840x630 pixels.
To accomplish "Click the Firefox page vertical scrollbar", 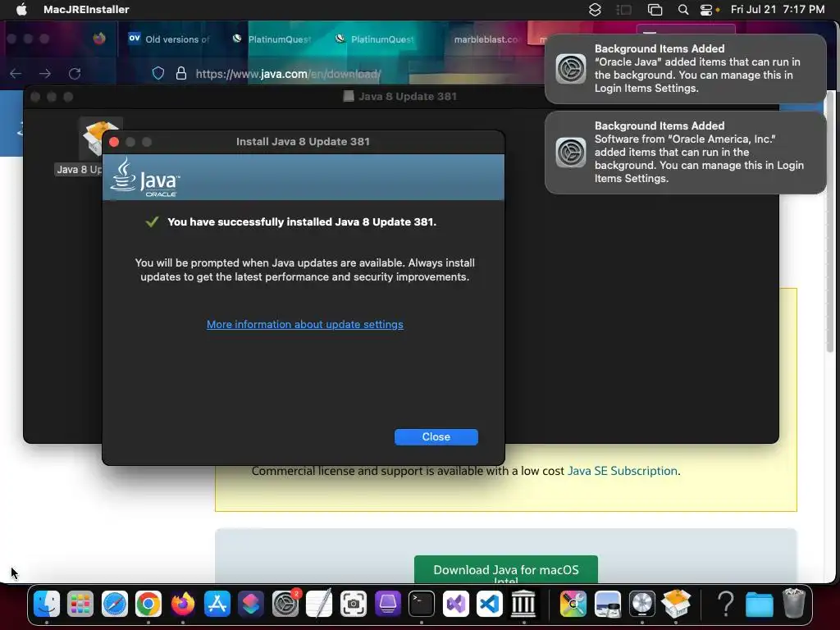I will [830, 221].
